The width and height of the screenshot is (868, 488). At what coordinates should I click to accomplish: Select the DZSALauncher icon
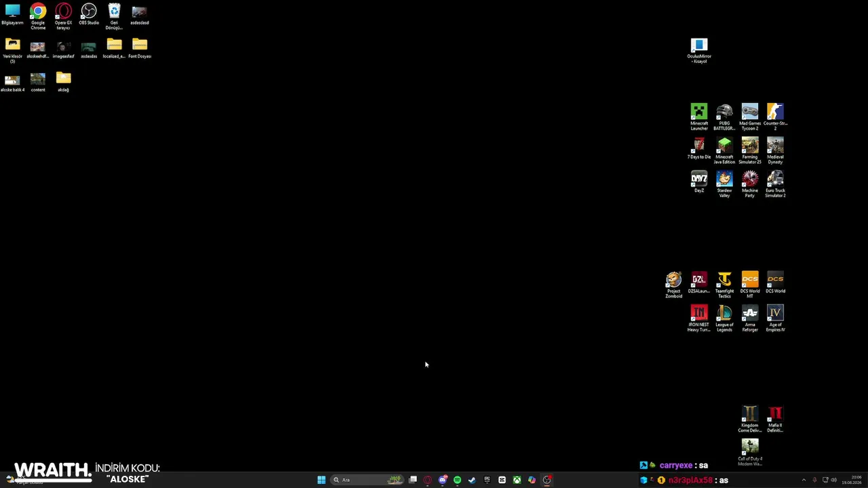pos(699,283)
